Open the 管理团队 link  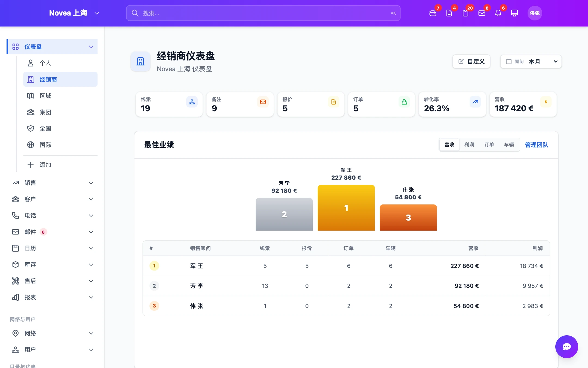pos(536,145)
